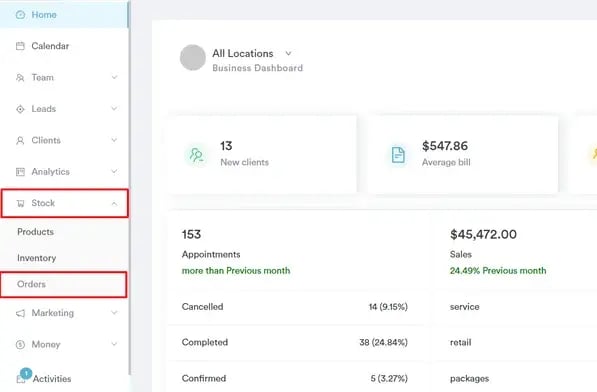Click the Analytics chart icon

[20, 172]
